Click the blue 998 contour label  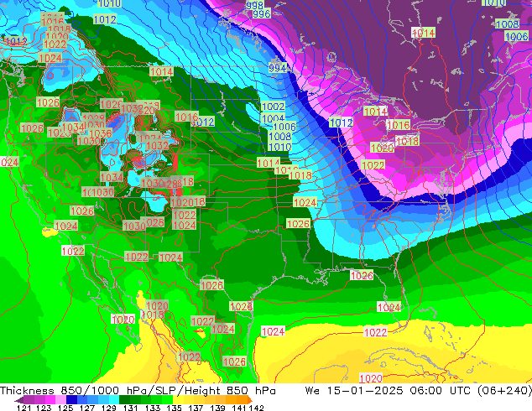click(x=255, y=5)
